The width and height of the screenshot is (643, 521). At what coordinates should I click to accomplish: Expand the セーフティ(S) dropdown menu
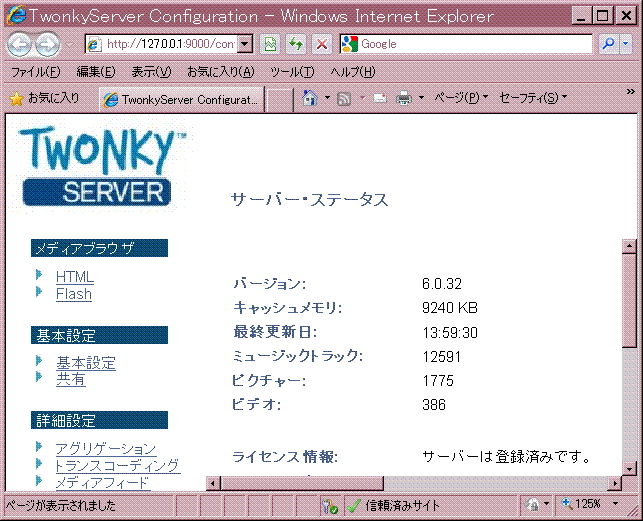[532, 98]
